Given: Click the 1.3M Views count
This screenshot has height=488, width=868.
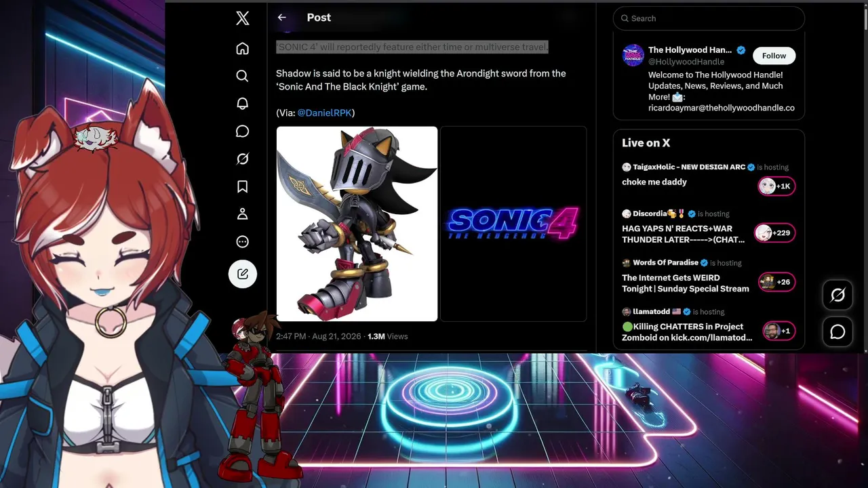Looking at the screenshot, I should (x=387, y=336).
